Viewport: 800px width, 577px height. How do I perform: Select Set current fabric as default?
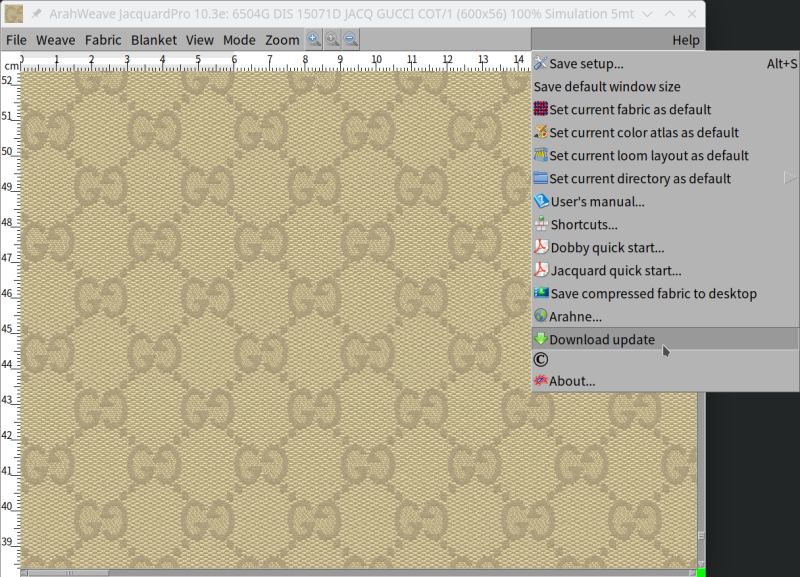[x=665, y=109]
